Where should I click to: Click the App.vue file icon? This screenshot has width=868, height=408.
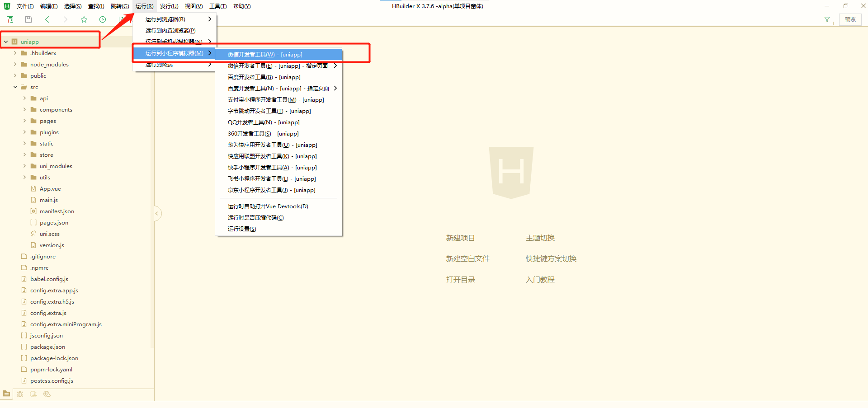(33, 189)
